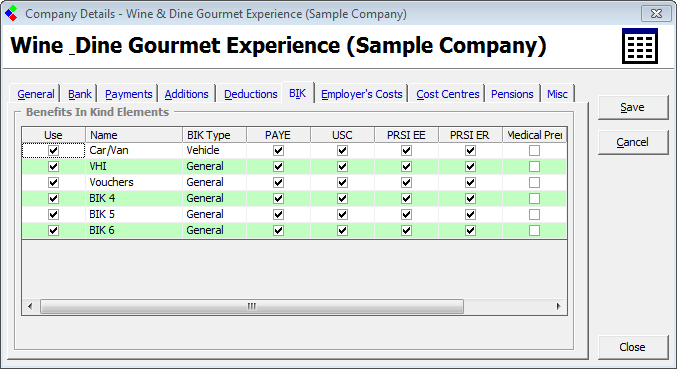The height and width of the screenshot is (369, 677).
Task: Toggle USC checkbox for BIK 5
Action: 342,214
